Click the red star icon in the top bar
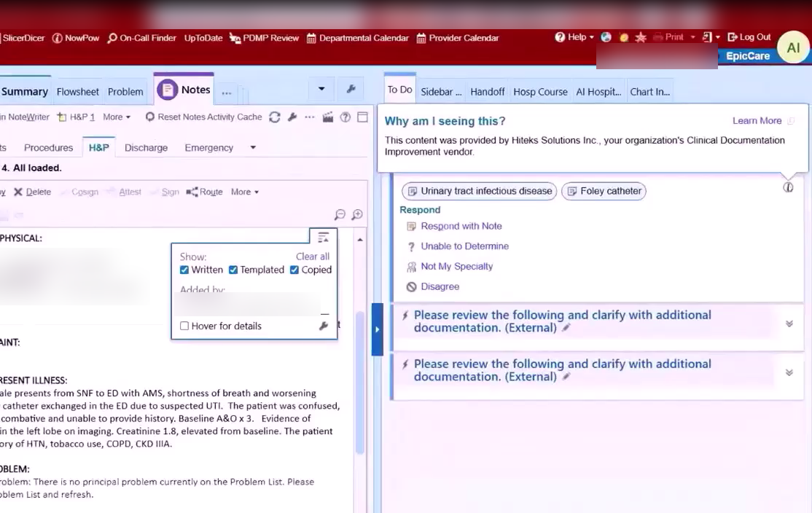812x513 pixels. click(x=641, y=37)
